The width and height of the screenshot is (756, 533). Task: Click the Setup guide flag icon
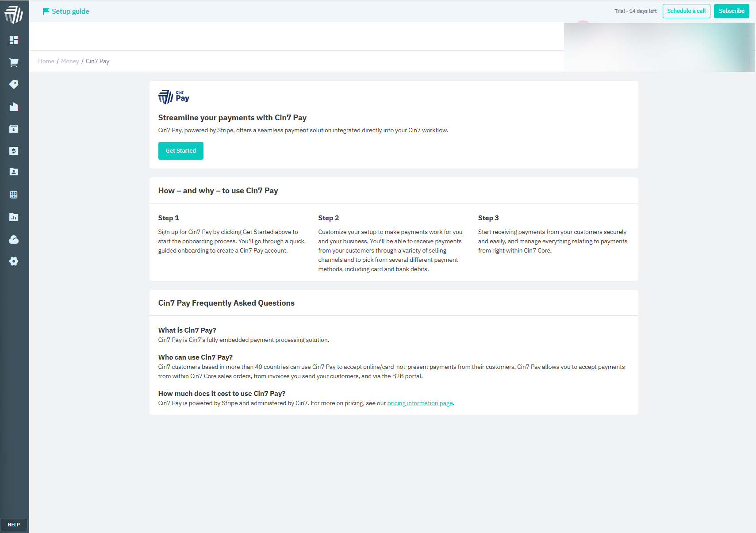point(46,11)
